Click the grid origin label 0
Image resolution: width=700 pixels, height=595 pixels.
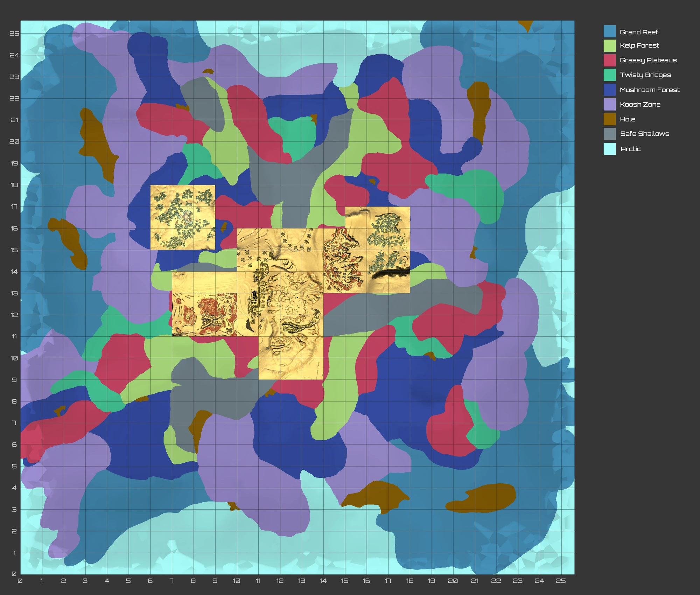(21, 581)
